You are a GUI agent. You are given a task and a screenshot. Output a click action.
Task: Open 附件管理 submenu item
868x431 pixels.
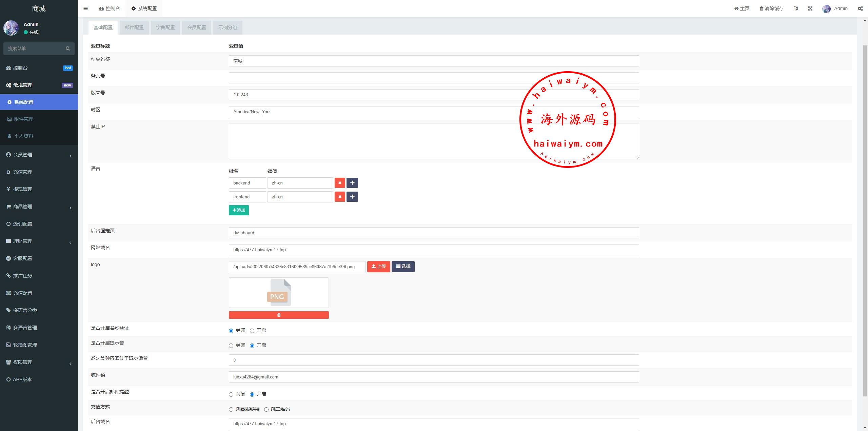[39, 119]
